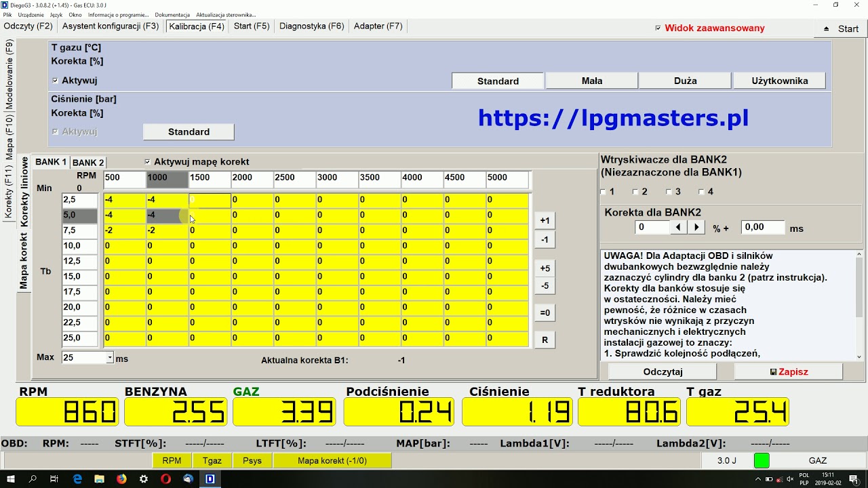
Task: Open File Explorer from the taskbar
Action: (99, 479)
